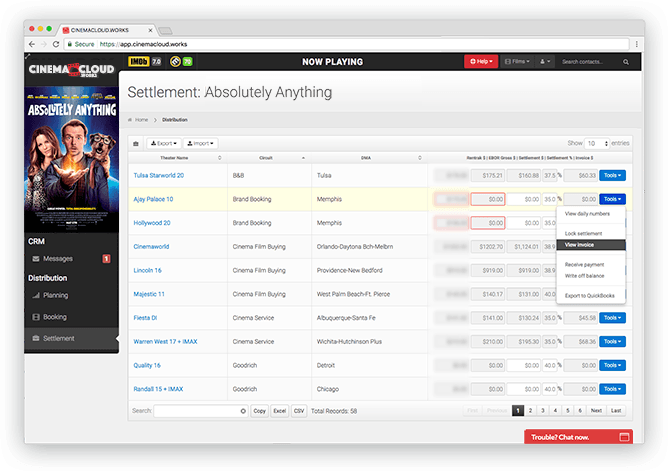Go to page 3 of the table
Viewport: 668px width, 471px height.
coord(544,410)
